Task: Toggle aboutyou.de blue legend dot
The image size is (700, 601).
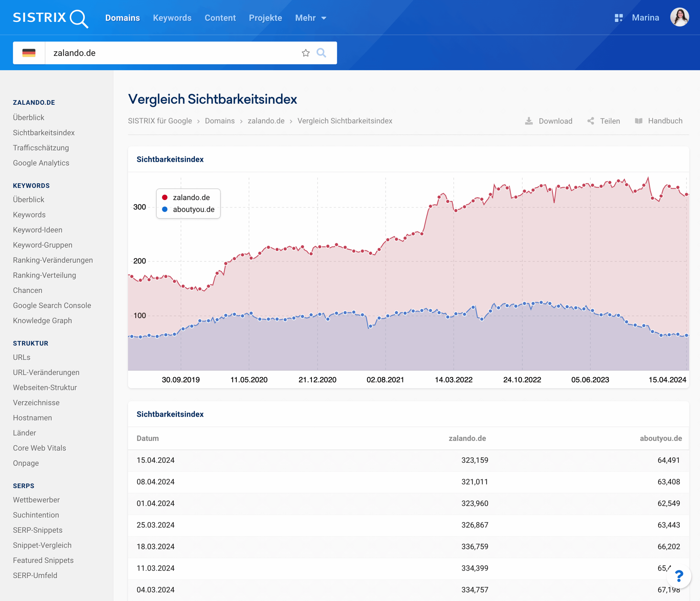Action: click(165, 209)
